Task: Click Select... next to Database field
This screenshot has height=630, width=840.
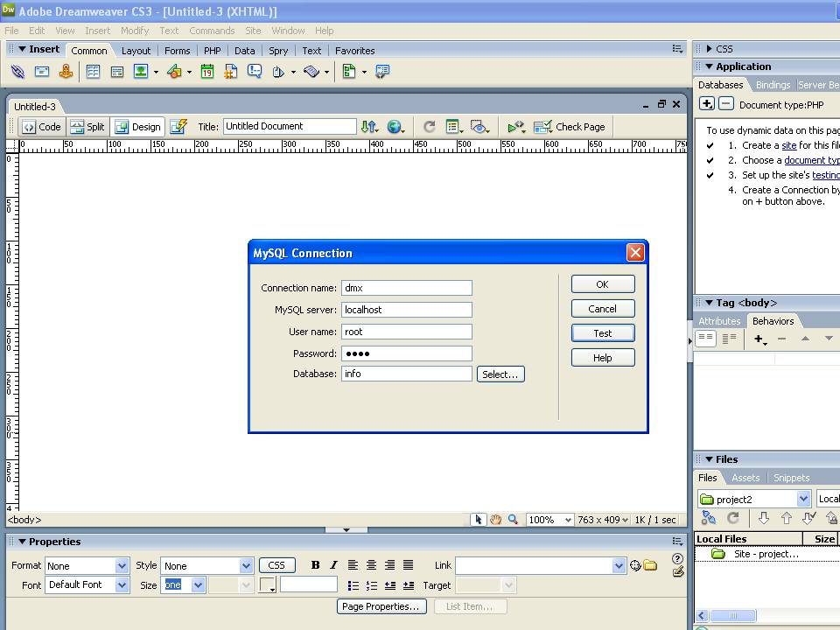Action: [x=500, y=374]
